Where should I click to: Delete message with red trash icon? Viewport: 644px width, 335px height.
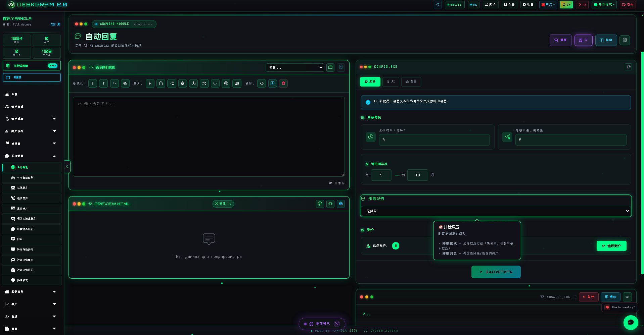point(283,83)
